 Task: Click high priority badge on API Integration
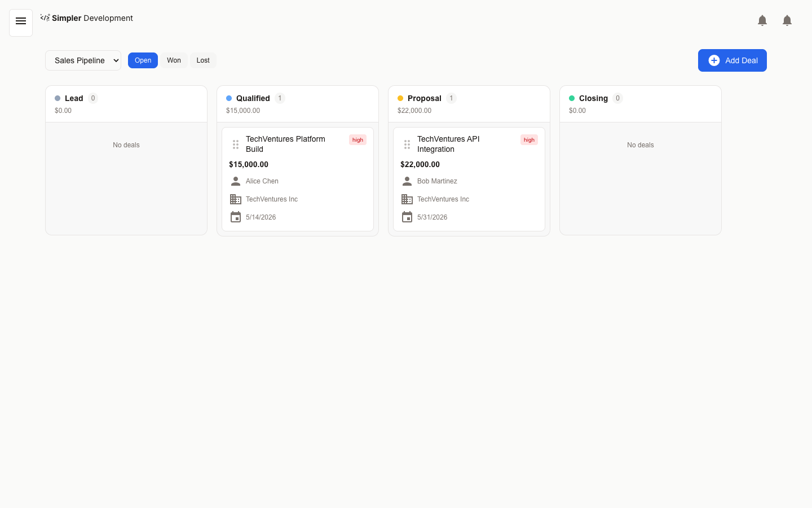pos(529,140)
